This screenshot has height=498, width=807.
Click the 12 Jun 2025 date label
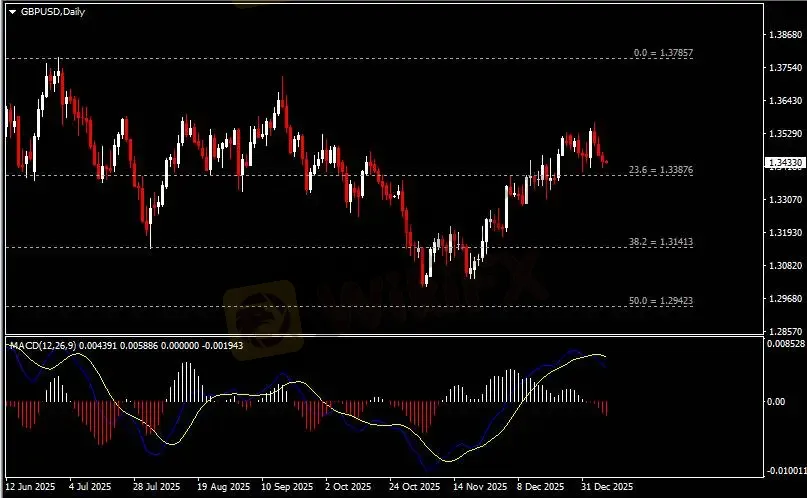click(30, 487)
